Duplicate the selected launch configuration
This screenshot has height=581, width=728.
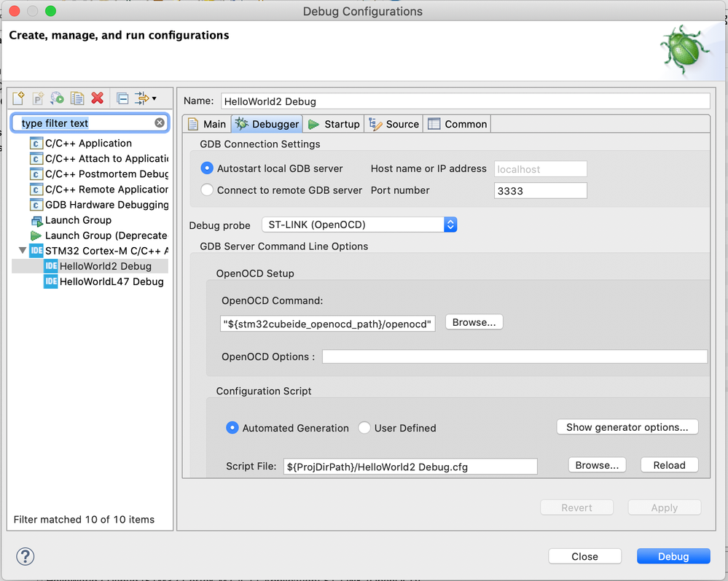pyautogui.click(x=77, y=98)
